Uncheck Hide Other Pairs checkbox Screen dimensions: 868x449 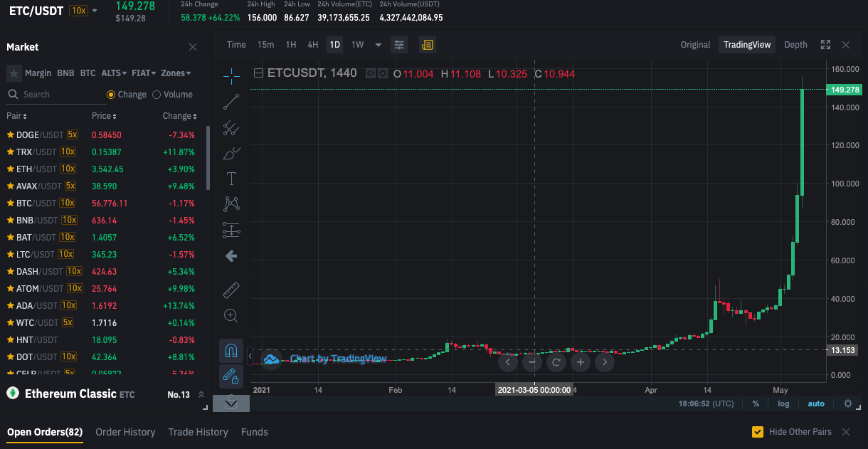(x=758, y=432)
